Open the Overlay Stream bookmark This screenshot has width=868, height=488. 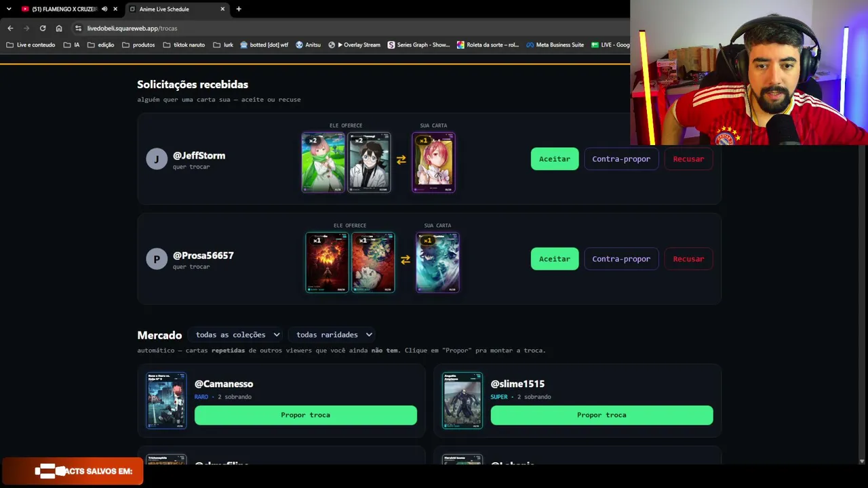click(x=354, y=45)
